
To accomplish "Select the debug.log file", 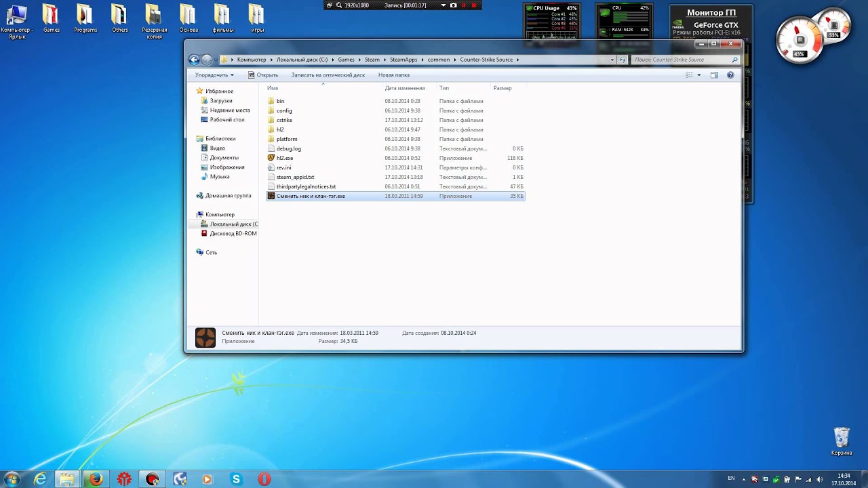I will [x=289, y=148].
